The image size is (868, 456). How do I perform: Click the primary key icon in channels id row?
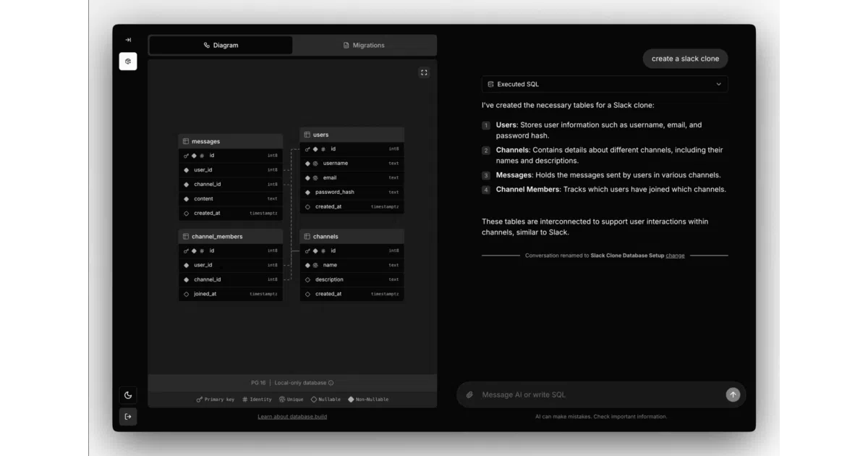tap(307, 250)
